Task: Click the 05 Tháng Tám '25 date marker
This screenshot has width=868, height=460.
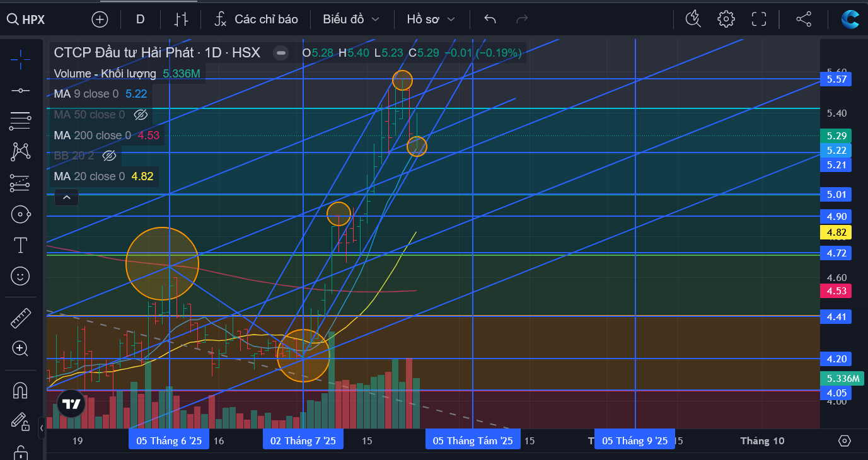Action: (473, 440)
